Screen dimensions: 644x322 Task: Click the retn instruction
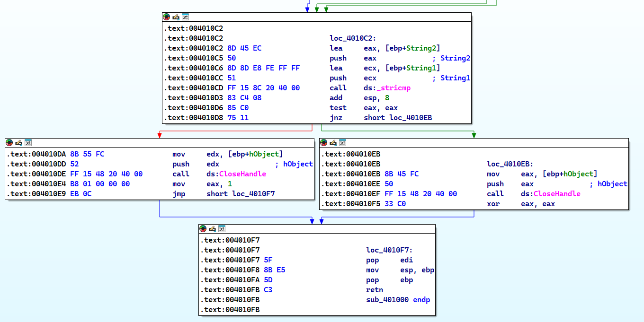point(374,290)
